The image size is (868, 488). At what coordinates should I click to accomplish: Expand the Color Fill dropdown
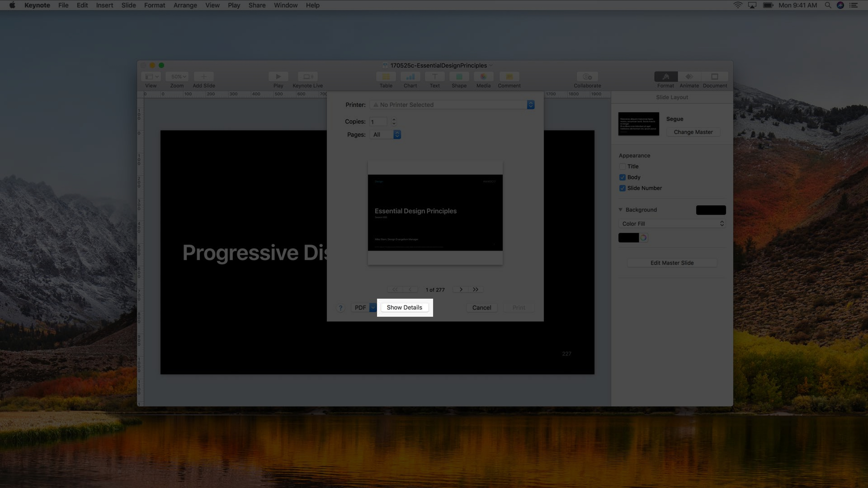[x=672, y=224]
